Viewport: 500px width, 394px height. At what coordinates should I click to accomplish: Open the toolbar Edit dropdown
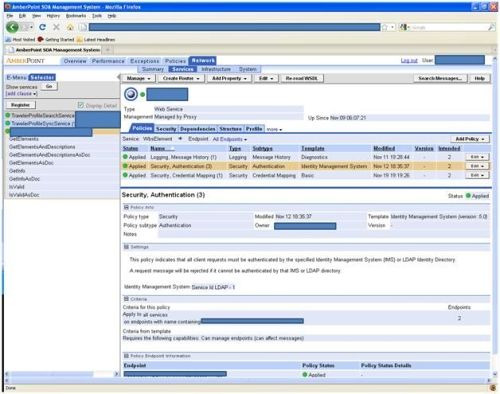[266, 78]
